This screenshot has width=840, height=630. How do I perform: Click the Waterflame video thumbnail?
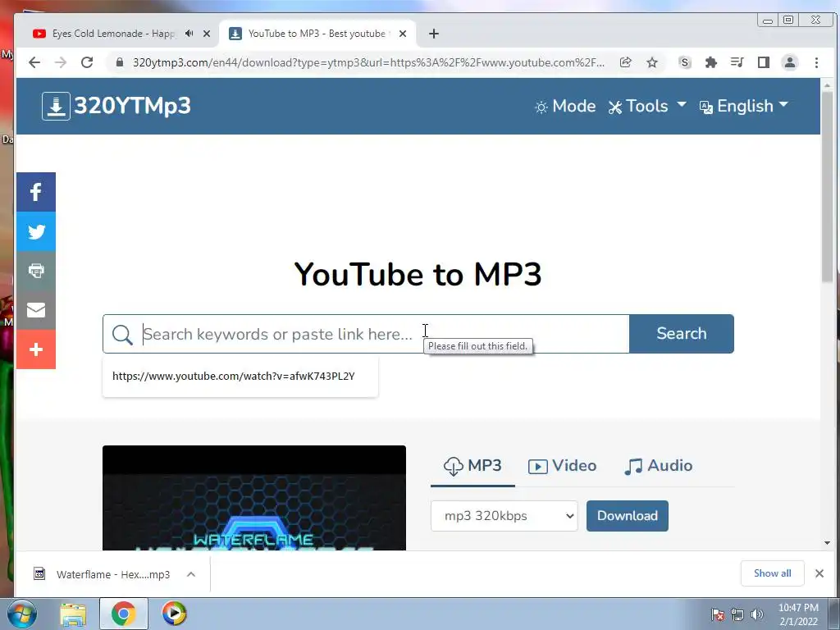coord(254,498)
